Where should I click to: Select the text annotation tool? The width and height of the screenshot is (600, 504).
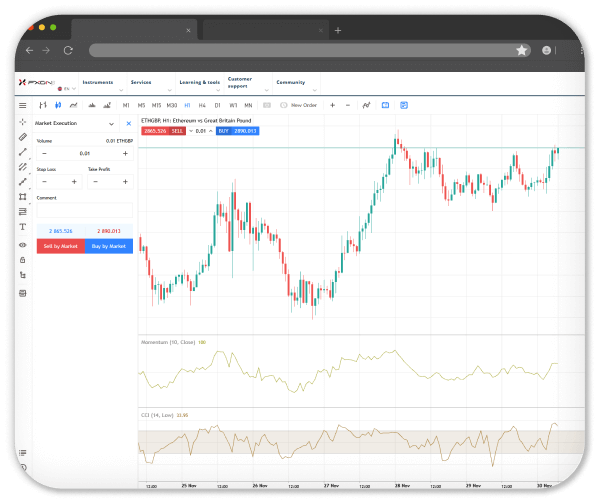[x=23, y=228]
